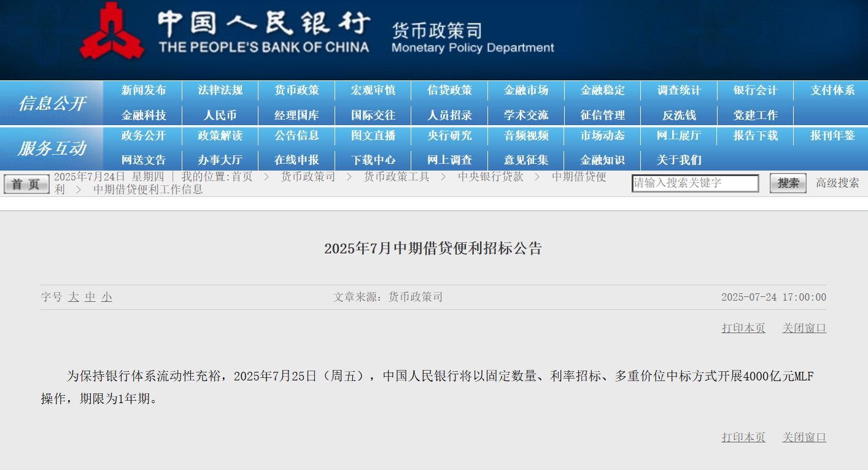Click the upper 打印本页 link

[x=743, y=328]
